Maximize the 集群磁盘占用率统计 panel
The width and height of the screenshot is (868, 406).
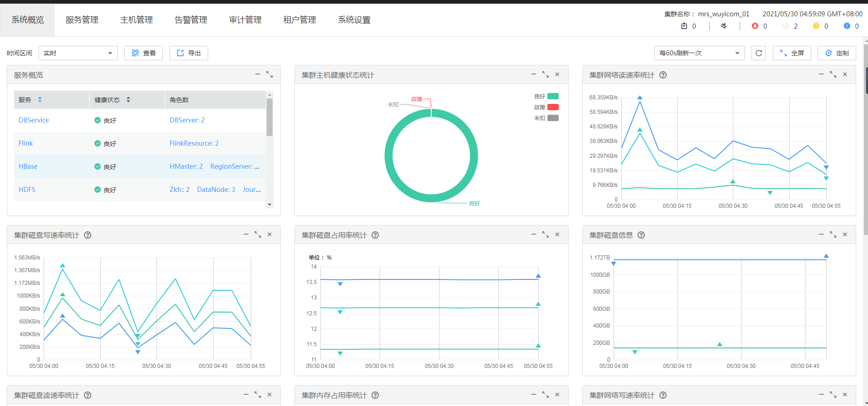[546, 235]
